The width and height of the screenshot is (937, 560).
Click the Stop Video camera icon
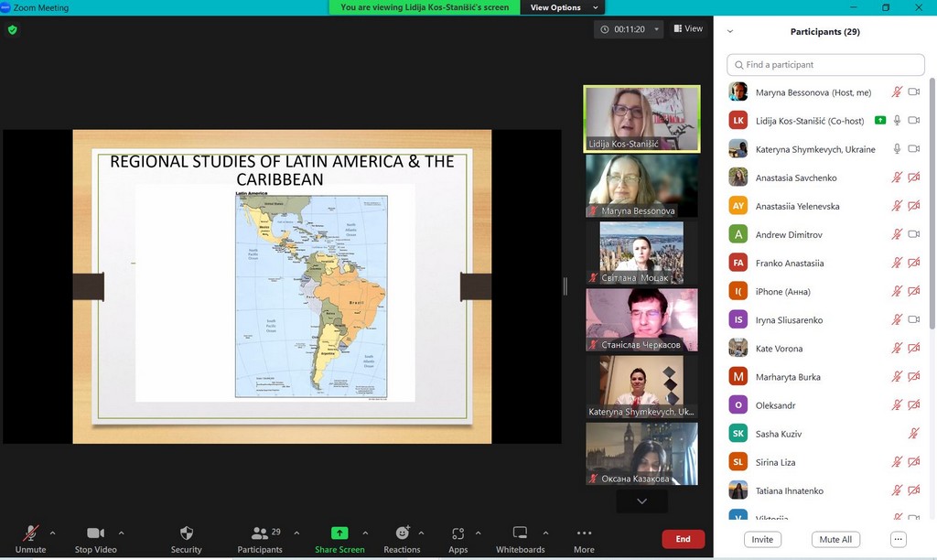95,533
